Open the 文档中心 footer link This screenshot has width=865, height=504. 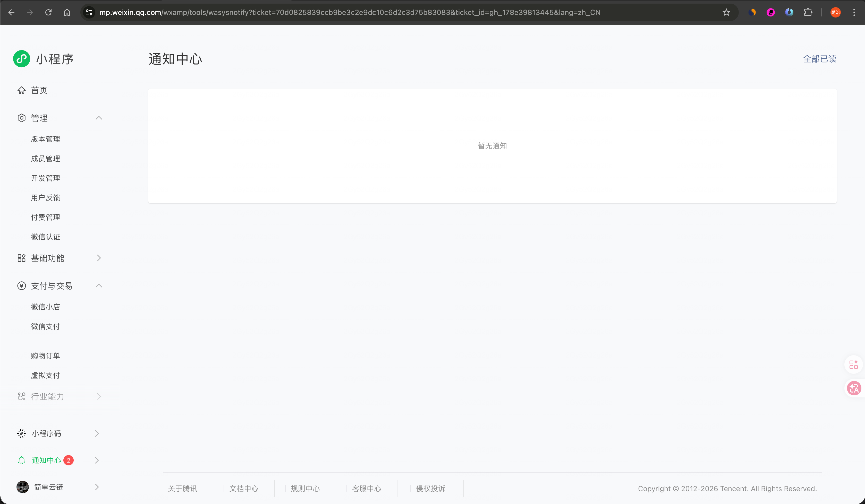click(244, 489)
